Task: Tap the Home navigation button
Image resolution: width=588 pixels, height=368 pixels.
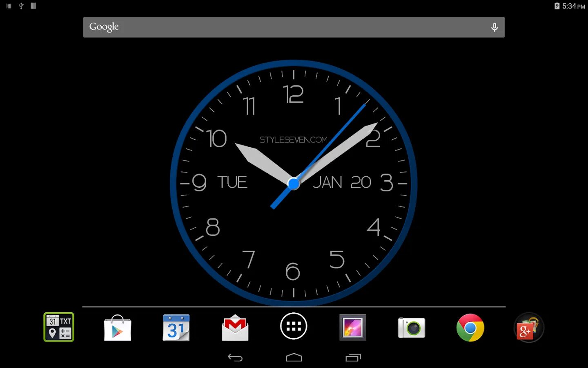Action: (x=294, y=358)
